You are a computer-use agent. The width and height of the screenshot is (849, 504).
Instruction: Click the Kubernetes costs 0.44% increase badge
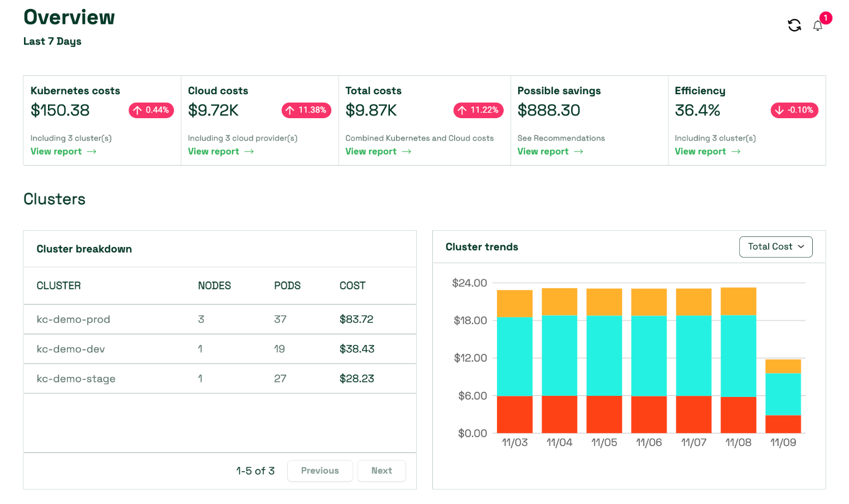(x=151, y=110)
